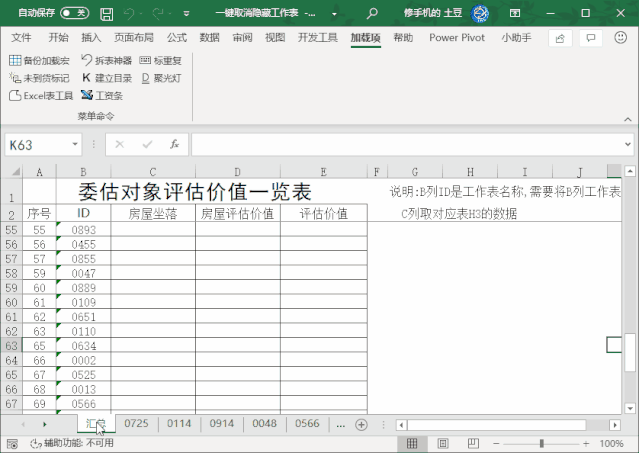
Task: Open the 页面布局 tab
Action: 134,38
